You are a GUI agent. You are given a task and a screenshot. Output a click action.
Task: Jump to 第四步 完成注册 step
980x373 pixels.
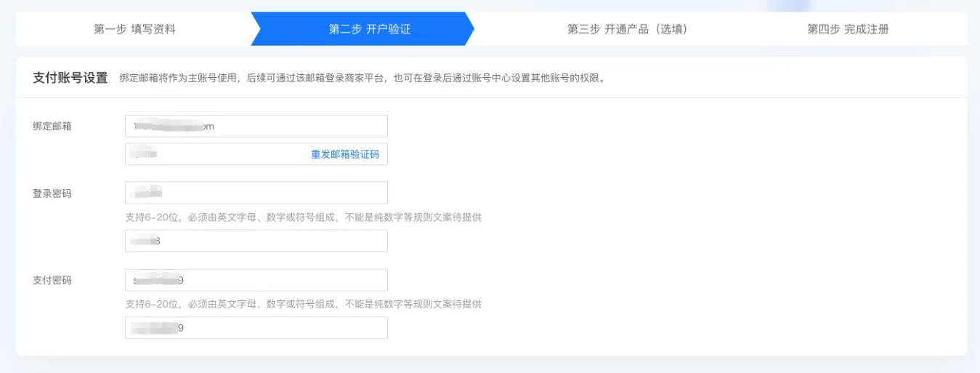coord(847,29)
